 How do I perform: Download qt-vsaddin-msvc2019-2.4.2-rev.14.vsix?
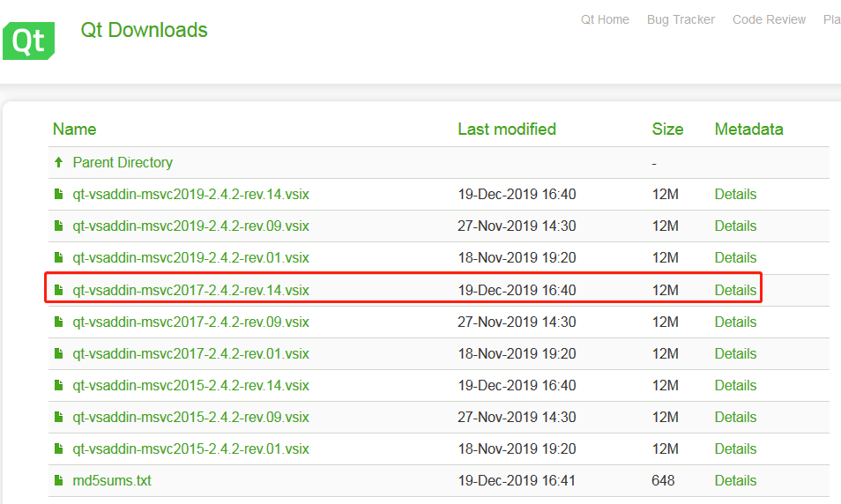[191, 194]
